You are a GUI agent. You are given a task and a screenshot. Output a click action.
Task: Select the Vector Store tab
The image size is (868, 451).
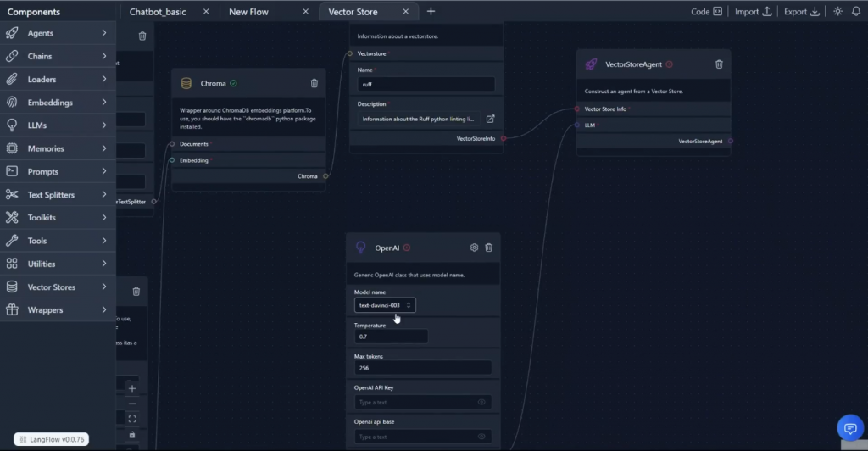[x=353, y=12]
